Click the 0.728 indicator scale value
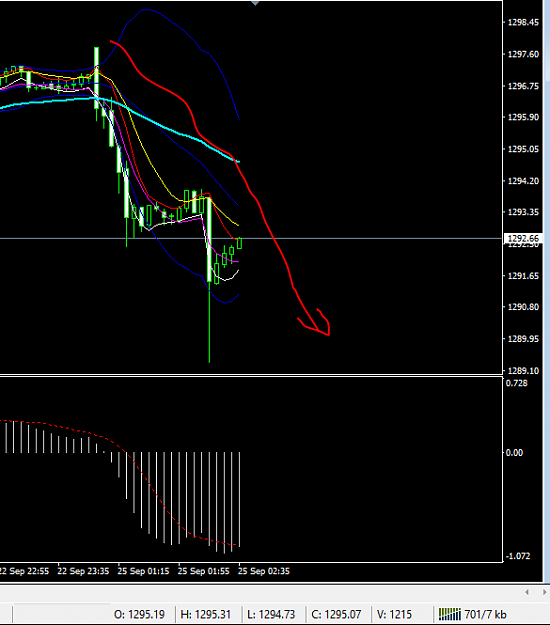Image resolution: width=550 pixels, height=625 pixels. point(517,383)
